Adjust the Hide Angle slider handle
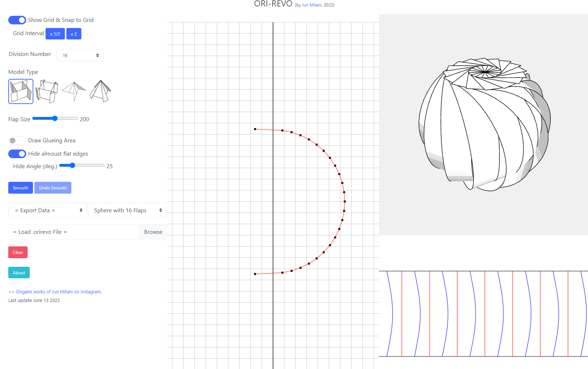This screenshot has width=588, height=369. [72, 165]
